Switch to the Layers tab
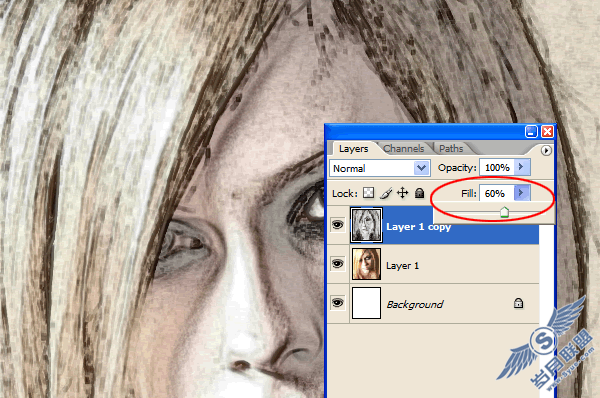Viewport: 600px width, 398px height. [354, 148]
